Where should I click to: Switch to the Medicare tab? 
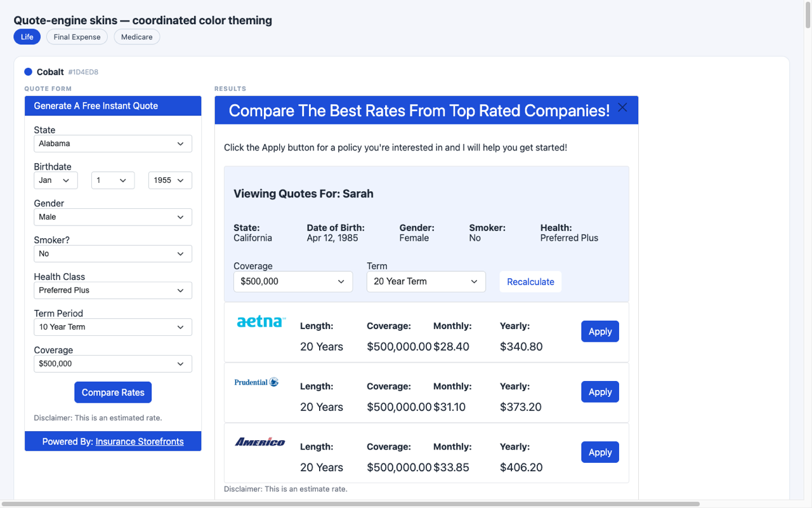coord(136,37)
